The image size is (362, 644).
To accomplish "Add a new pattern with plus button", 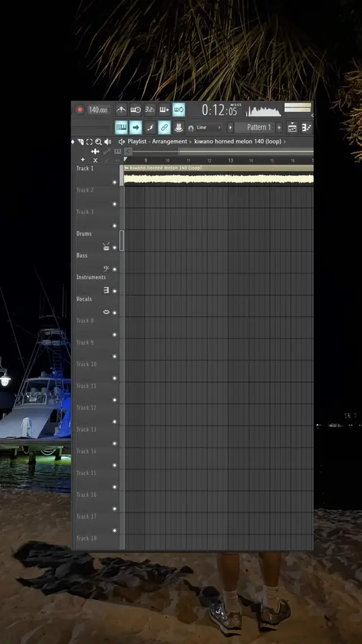I will tap(279, 127).
